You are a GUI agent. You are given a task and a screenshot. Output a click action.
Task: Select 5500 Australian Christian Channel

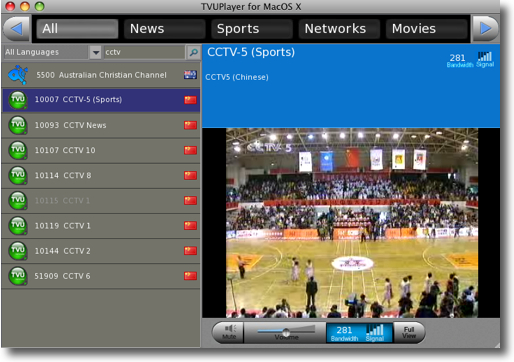pos(101,75)
